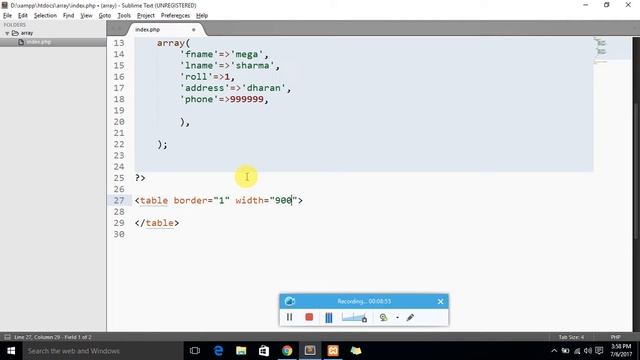
Task: Switch to Sublime Text taskbar icon
Action: tap(310, 351)
